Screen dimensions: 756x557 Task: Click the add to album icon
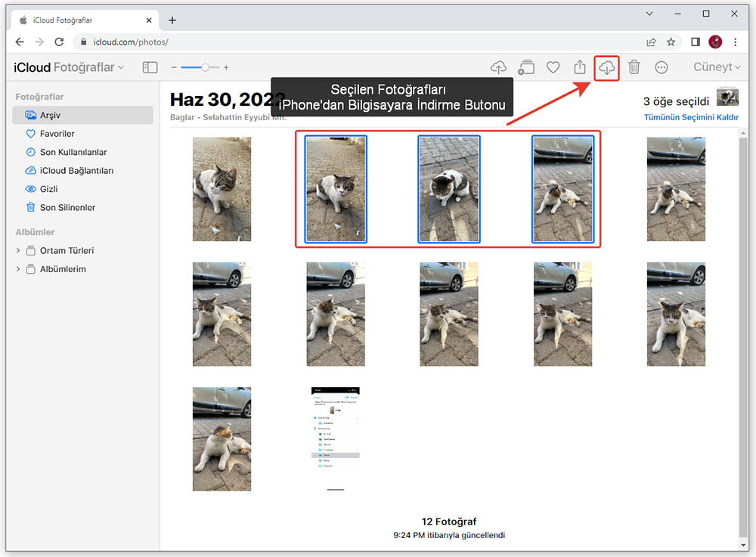point(526,67)
